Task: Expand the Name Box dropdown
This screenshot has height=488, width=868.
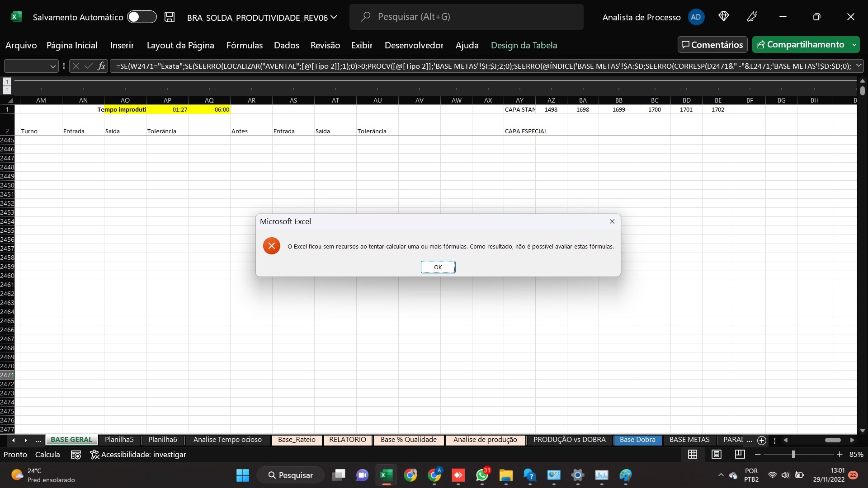Action: tap(53, 66)
